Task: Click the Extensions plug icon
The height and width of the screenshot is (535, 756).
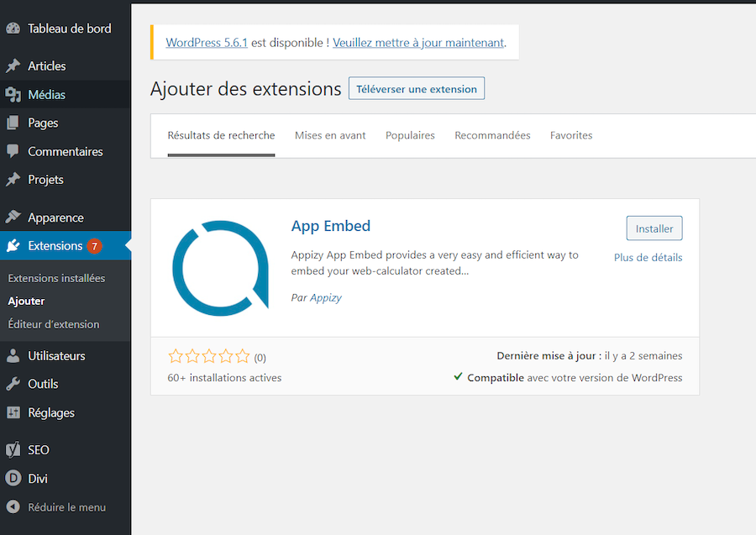Action: click(13, 246)
